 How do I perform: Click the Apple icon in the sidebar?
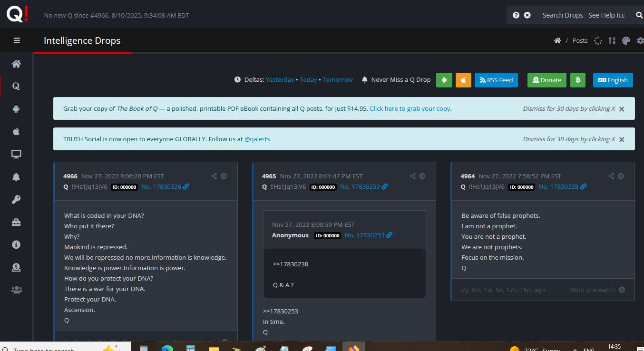click(x=16, y=131)
